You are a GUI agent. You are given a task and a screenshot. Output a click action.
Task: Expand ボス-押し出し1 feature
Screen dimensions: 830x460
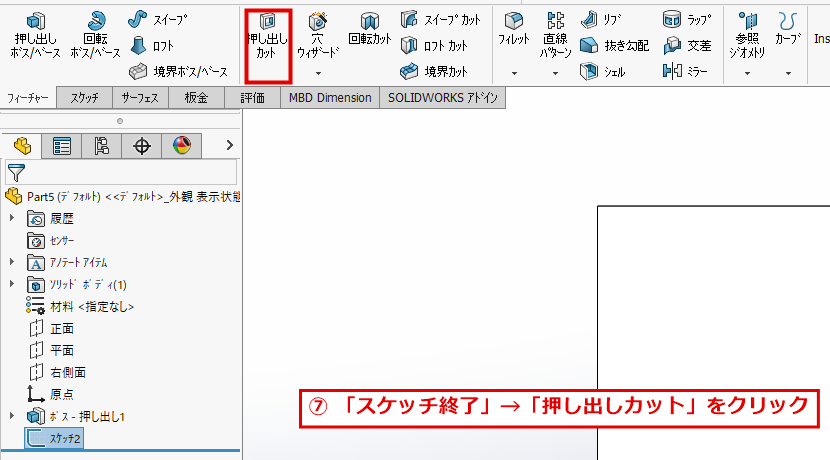click(12, 416)
